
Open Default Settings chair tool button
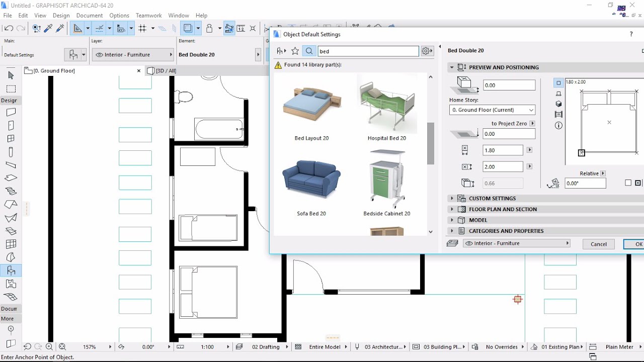click(x=73, y=55)
